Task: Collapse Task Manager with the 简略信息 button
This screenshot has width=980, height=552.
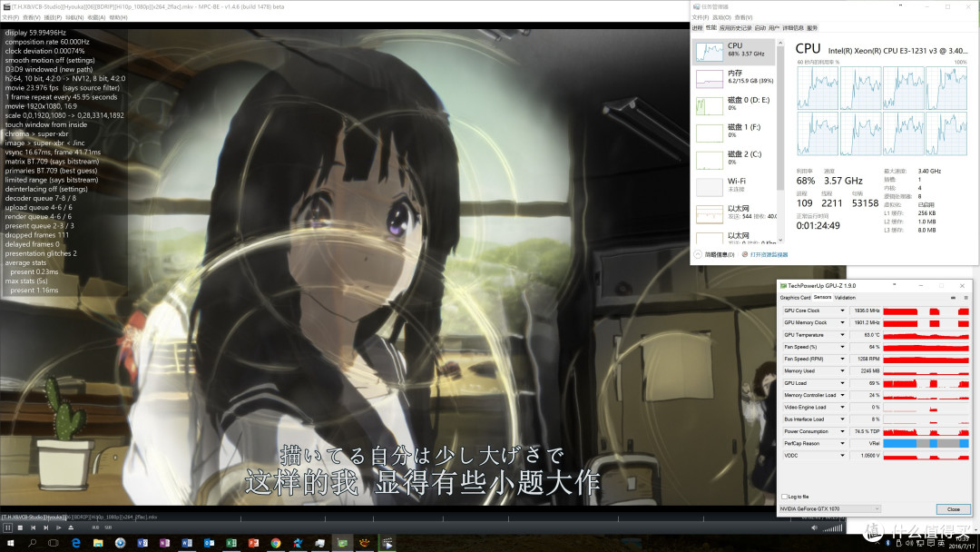Action: (714, 254)
